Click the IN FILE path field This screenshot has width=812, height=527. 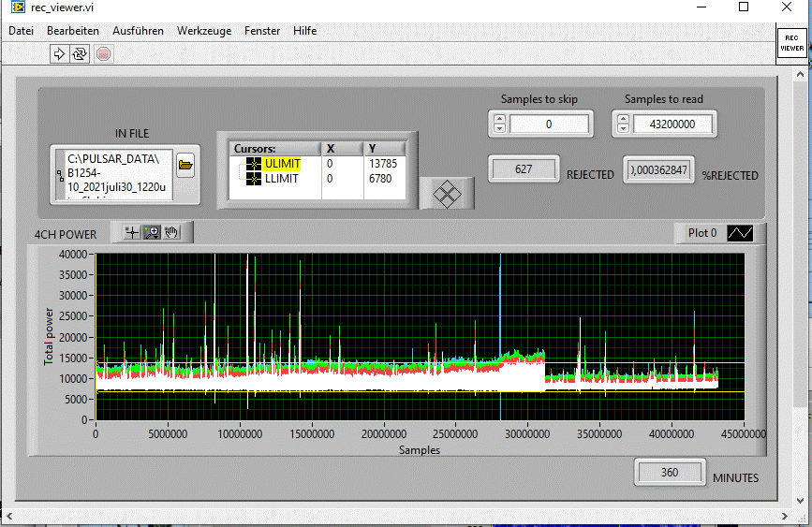point(119,174)
